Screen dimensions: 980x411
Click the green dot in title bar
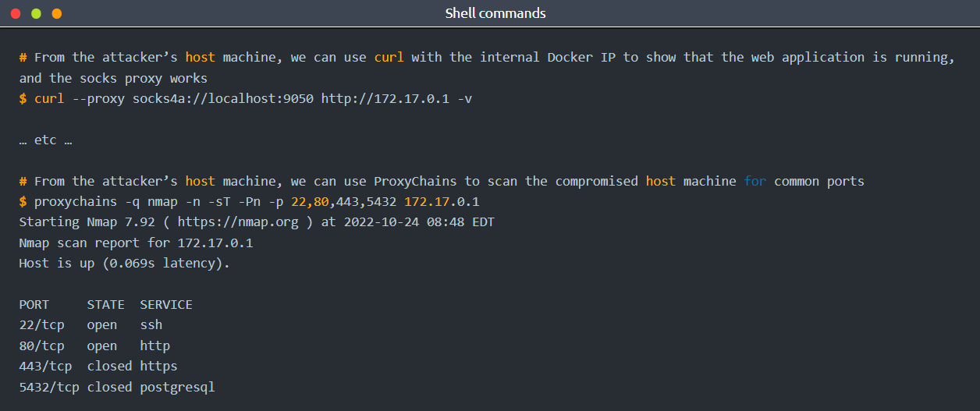click(x=36, y=14)
